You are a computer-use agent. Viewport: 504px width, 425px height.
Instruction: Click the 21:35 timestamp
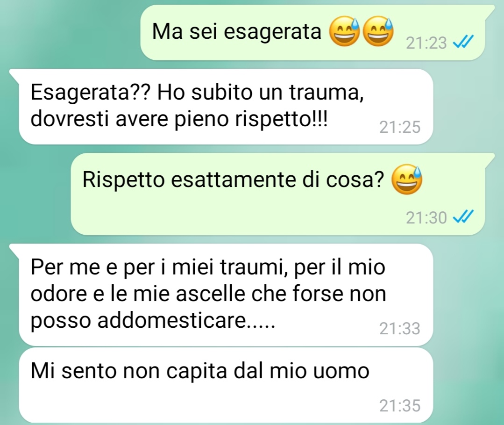click(400, 406)
